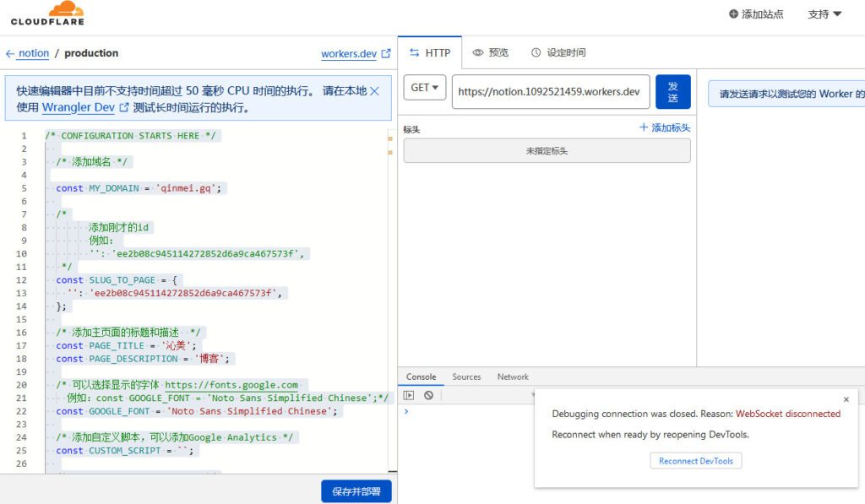Click the CUSTOM_SCRIPT line in editor
Viewport: 865px width, 504px height.
click(x=125, y=451)
